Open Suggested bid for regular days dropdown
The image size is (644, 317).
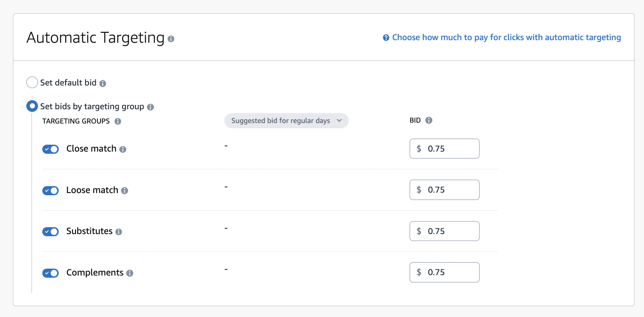[x=286, y=121]
